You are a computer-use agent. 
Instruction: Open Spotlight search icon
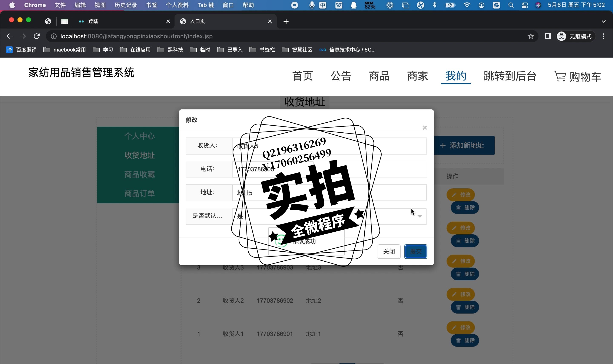(x=511, y=5)
